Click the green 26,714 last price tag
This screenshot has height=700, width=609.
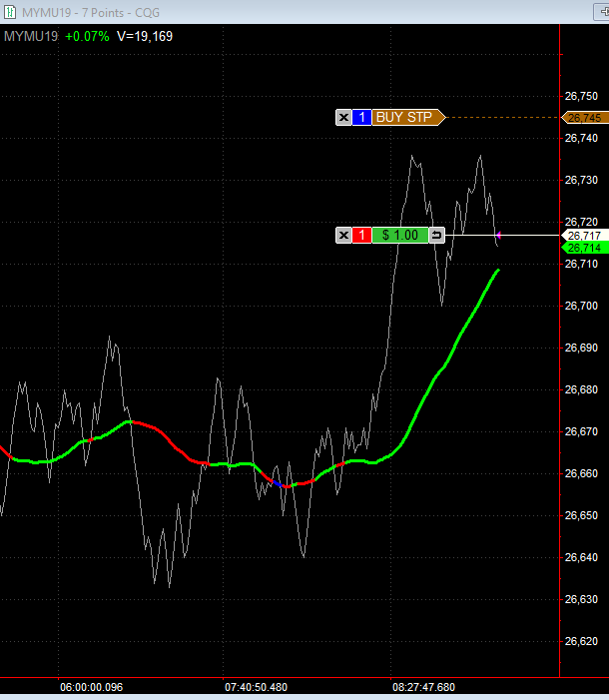[x=585, y=248]
